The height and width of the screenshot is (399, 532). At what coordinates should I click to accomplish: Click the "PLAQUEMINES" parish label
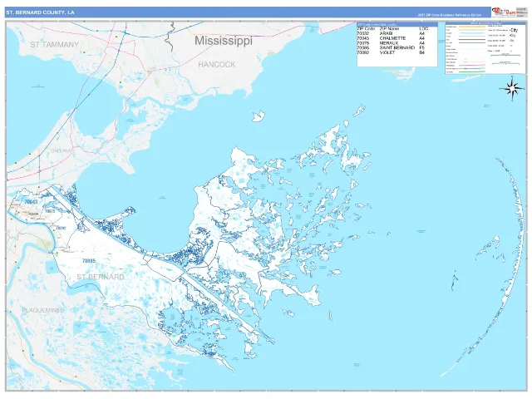click(x=43, y=310)
